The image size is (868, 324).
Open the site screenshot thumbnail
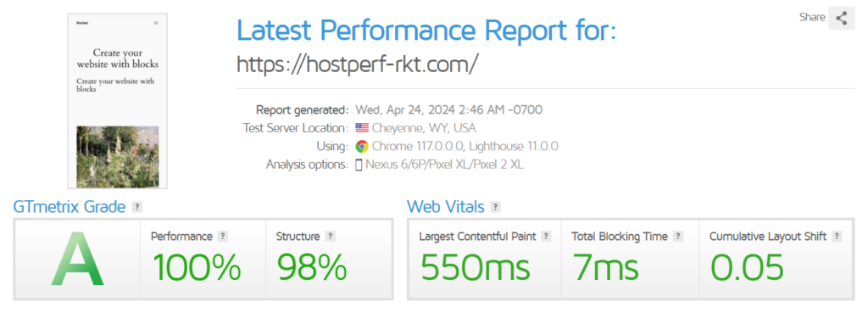[x=117, y=101]
